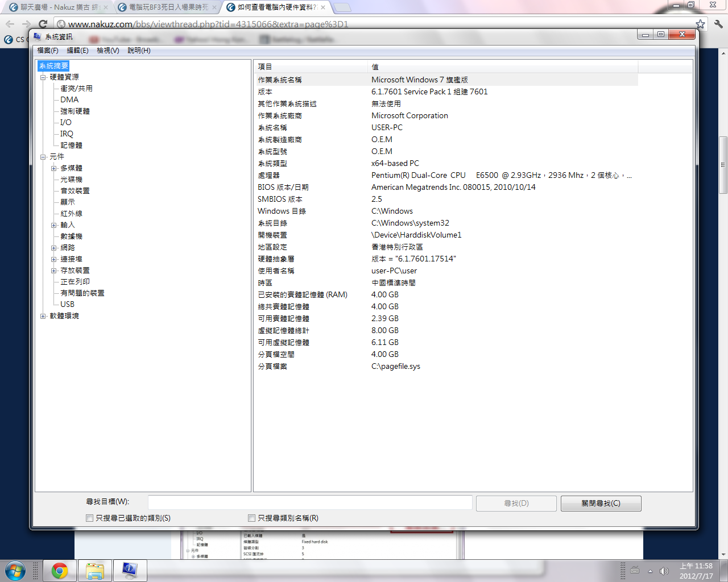Click the 關閉尋找(C) button
The image size is (728, 582).
coord(601,504)
